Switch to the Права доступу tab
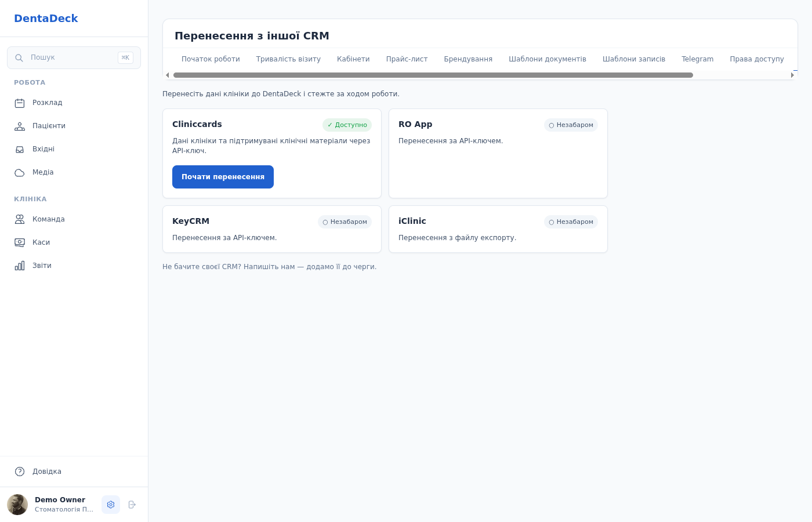Viewport: 812px width, 522px height. pyautogui.click(x=757, y=59)
